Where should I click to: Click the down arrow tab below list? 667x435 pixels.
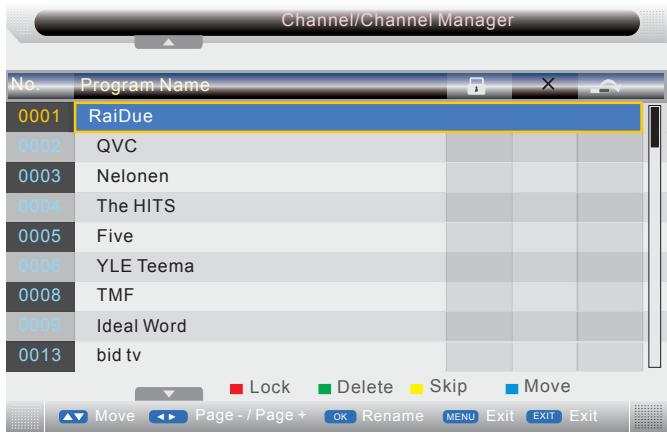coord(168,394)
